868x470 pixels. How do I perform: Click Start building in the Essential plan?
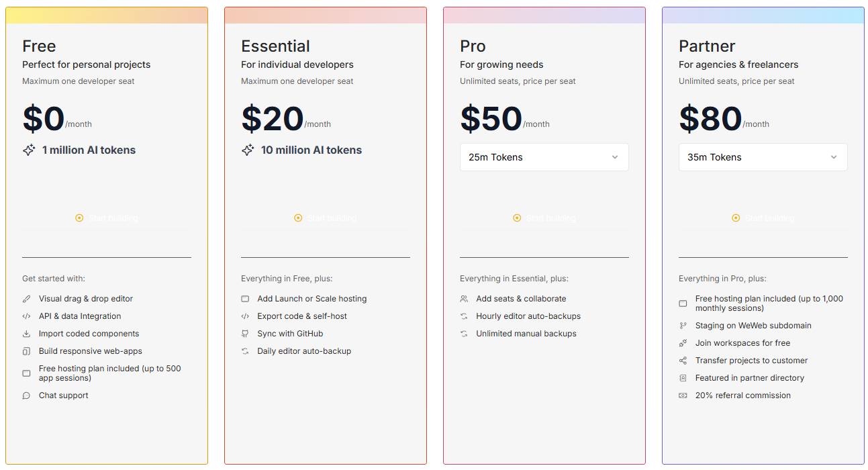325,218
